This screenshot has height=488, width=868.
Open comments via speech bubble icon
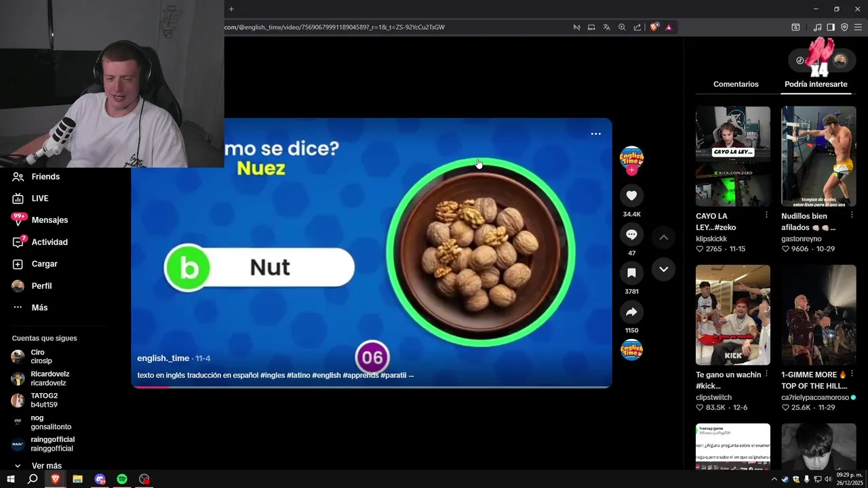point(631,235)
